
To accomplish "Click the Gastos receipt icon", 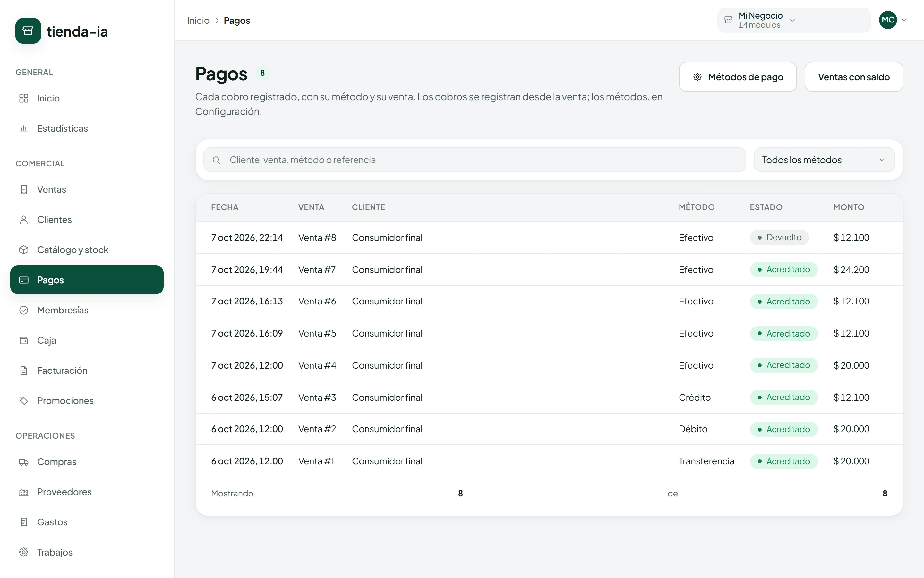I will pos(24,522).
